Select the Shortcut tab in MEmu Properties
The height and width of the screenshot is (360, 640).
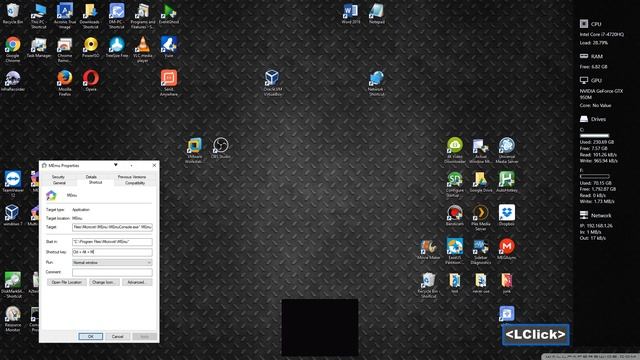click(95, 182)
